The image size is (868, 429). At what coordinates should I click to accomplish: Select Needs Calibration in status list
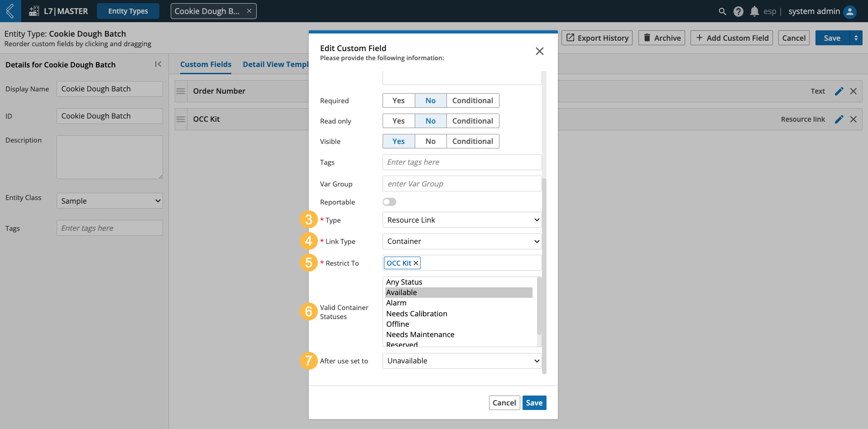(459, 314)
